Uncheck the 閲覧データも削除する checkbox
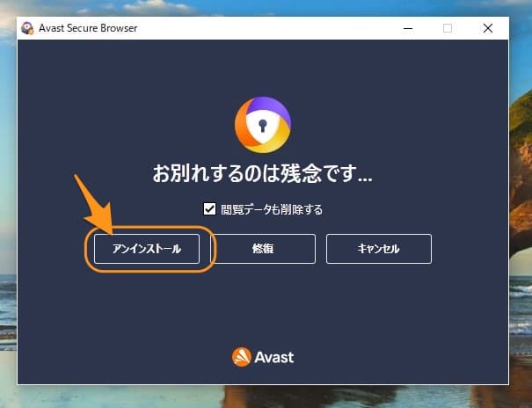Image resolution: width=532 pixels, height=408 pixels. coord(209,209)
